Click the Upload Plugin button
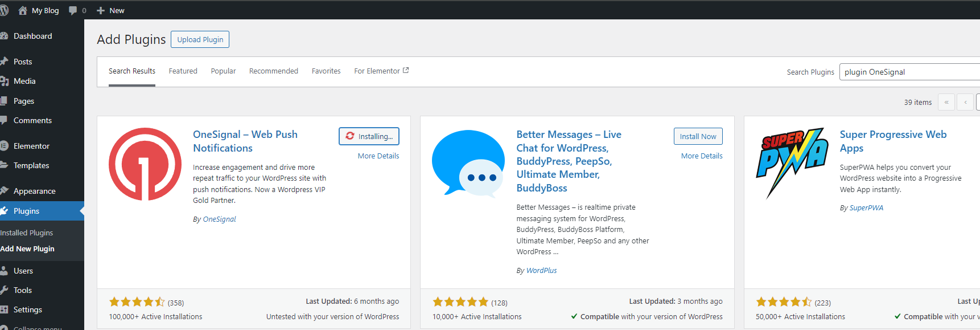The width and height of the screenshot is (980, 330). pyautogui.click(x=200, y=39)
